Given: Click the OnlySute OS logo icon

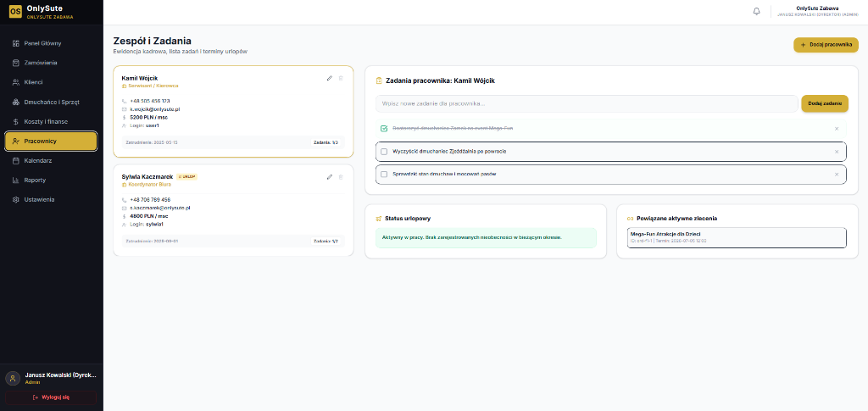Looking at the screenshot, I should [15, 12].
